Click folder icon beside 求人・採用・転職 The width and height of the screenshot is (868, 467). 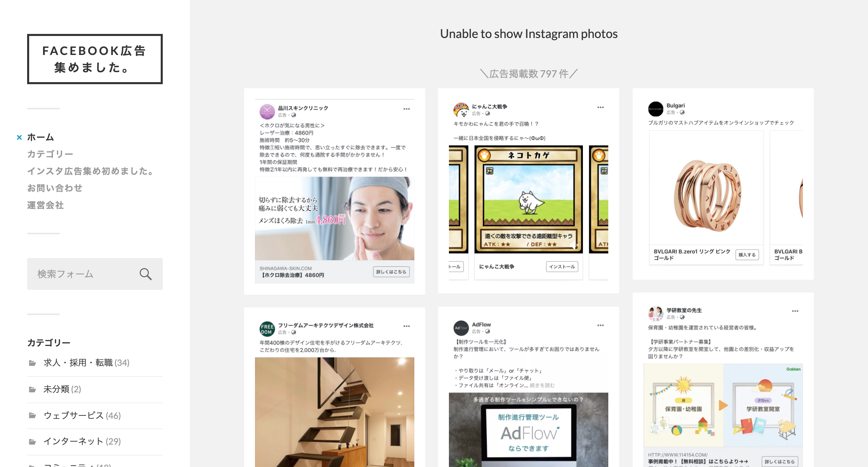(33, 363)
